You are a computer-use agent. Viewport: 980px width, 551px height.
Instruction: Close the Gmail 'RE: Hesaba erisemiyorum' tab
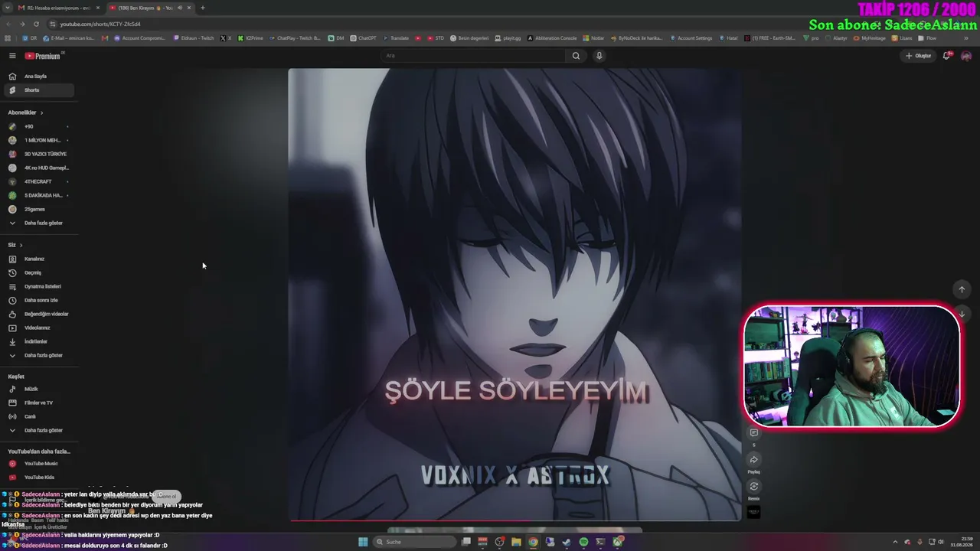[x=98, y=8]
